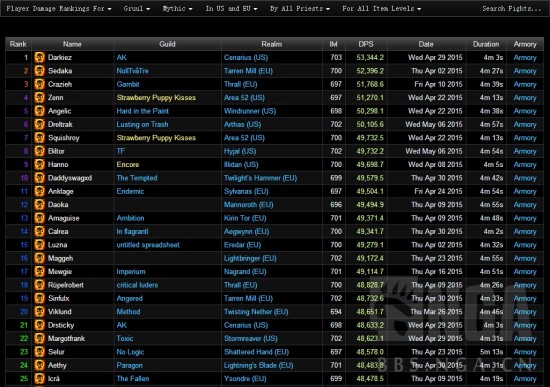Viewport: 550px width, 387px height.
Task: Open the Twilight's Hammer (EU) realm link
Action: [260, 178]
